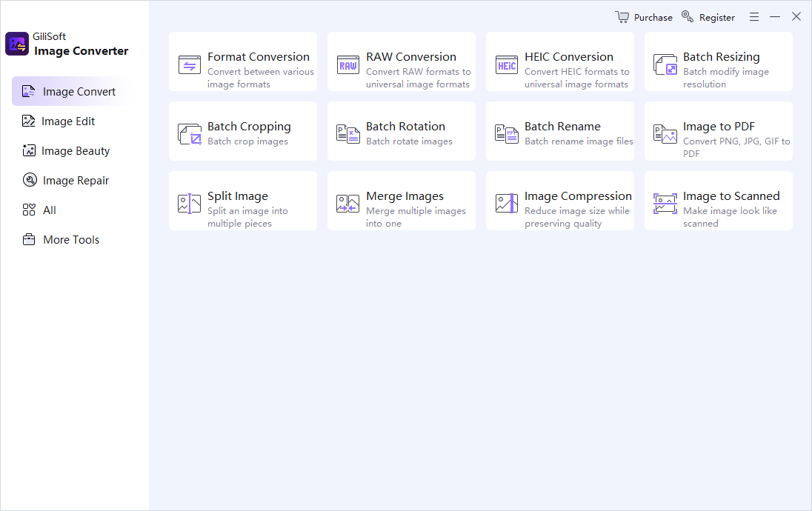Click the Image to Scanned icon
Viewport: 812px width, 511px height.
665,204
